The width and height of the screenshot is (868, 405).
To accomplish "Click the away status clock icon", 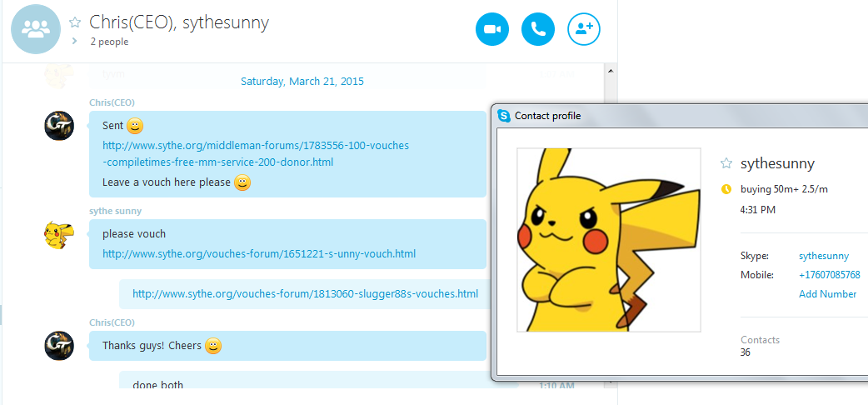I will click(726, 189).
